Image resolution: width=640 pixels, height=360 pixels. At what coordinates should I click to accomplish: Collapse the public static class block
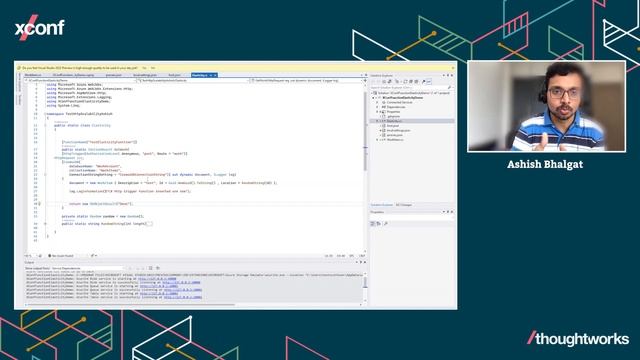tap(45, 125)
